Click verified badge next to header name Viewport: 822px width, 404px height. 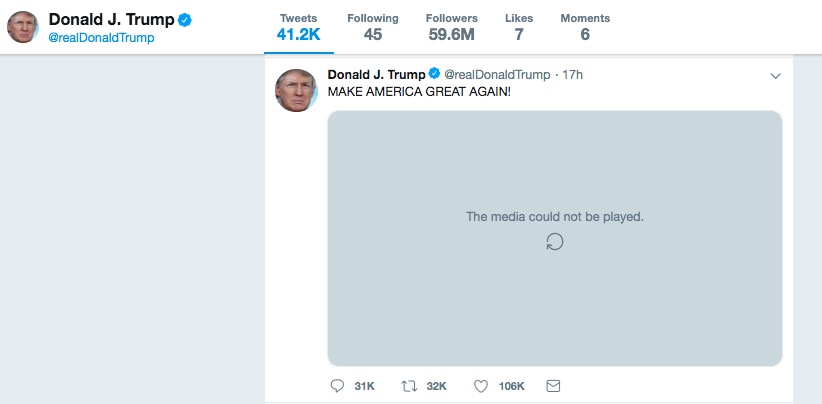(x=185, y=20)
